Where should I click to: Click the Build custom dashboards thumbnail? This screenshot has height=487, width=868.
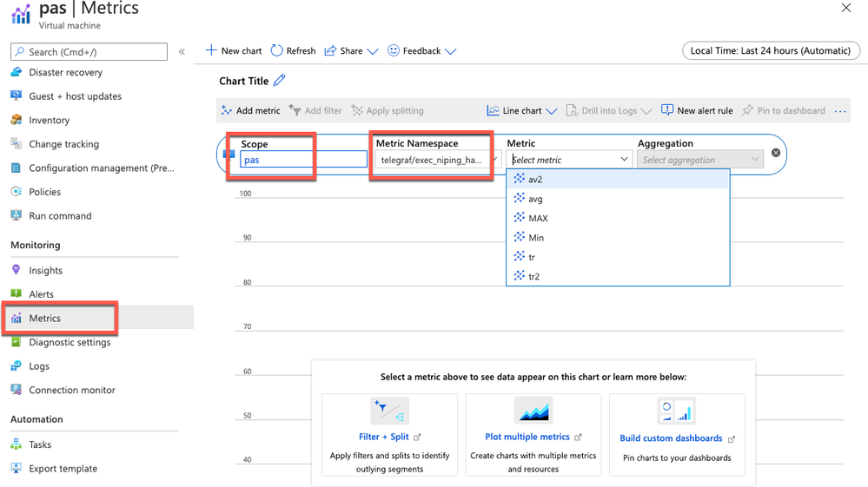tap(677, 411)
